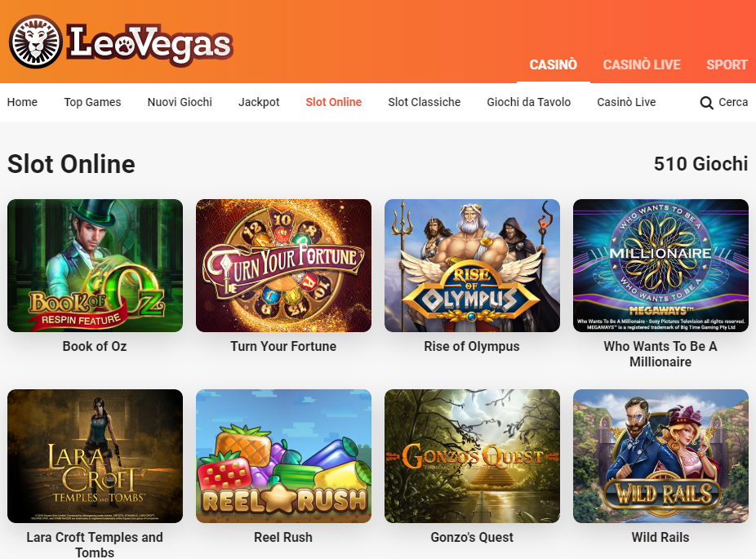Open the Book of Oz game thumbnail
The image size is (756, 559).
95,265
